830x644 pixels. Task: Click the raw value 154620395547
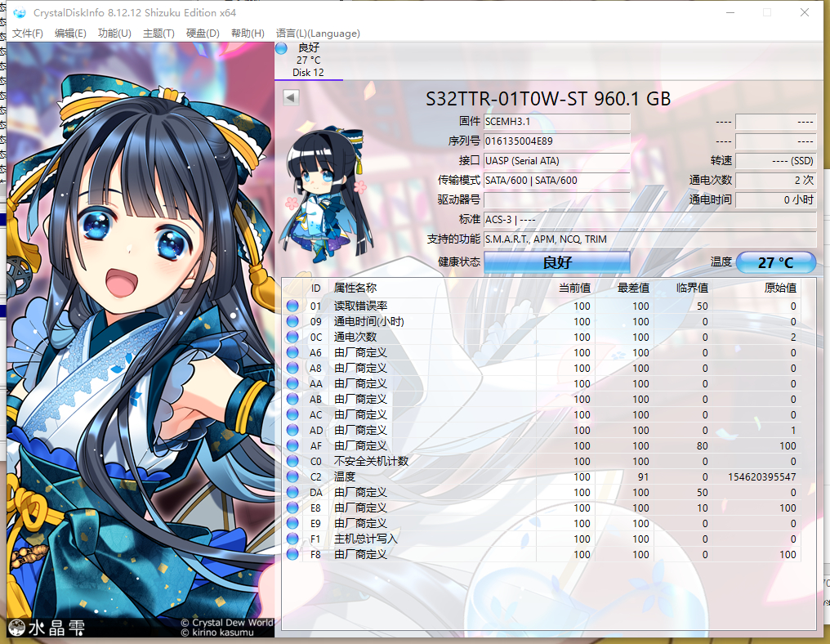pos(761,476)
